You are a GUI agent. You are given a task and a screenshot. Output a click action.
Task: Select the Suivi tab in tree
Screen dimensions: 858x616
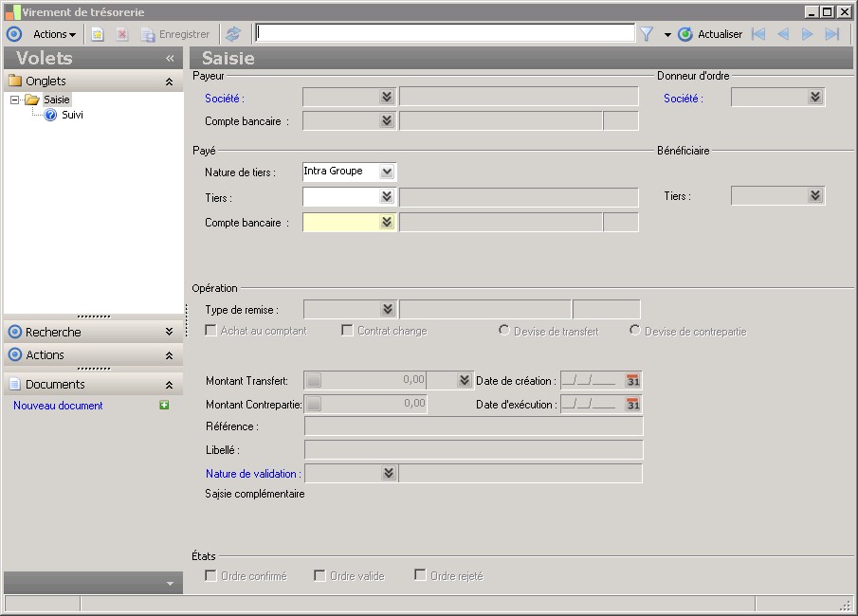click(x=72, y=116)
